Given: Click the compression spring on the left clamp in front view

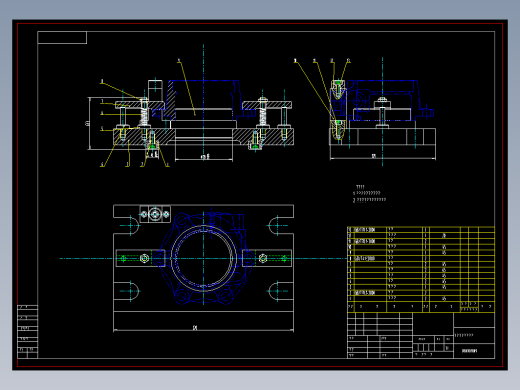Looking at the screenshot, I should (x=144, y=117).
